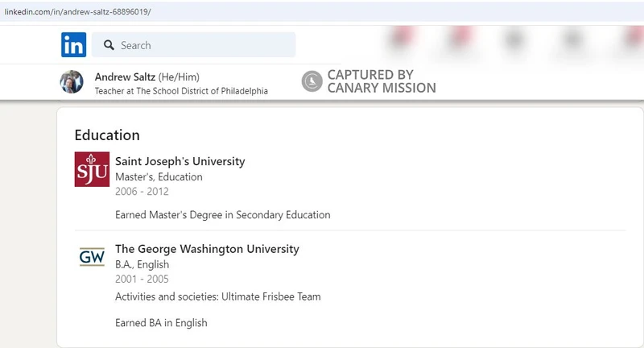
Task: Select the 2001 - 2005 date range
Action: pyautogui.click(x=142, y=280)
